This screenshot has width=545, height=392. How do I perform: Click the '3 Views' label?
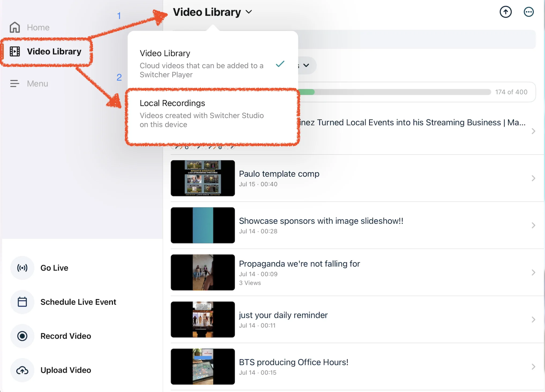click(250, 283)
